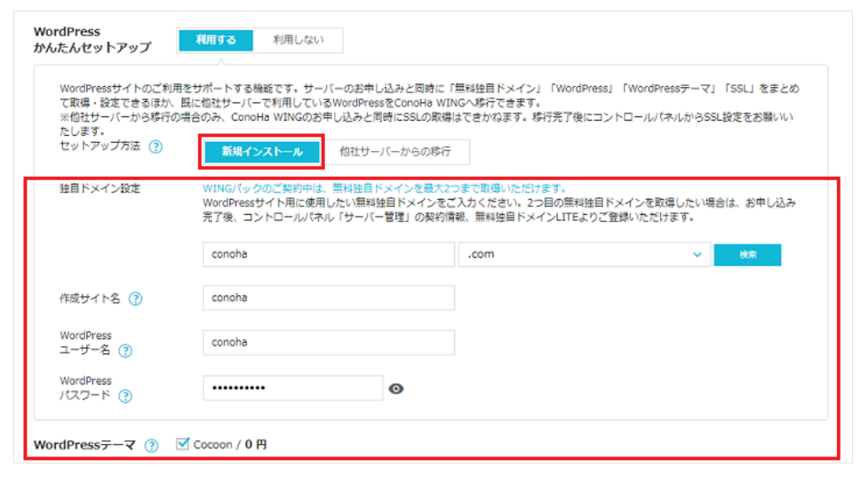Click the blue WINGパック free domain notice
Screen dimensions: 868x483
click(384, 188)
